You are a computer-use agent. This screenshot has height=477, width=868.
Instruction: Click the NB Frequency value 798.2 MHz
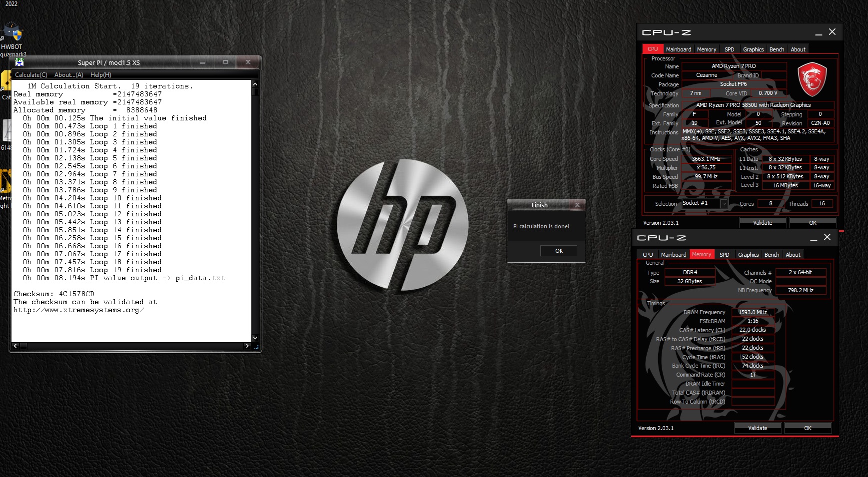point(801,290)
